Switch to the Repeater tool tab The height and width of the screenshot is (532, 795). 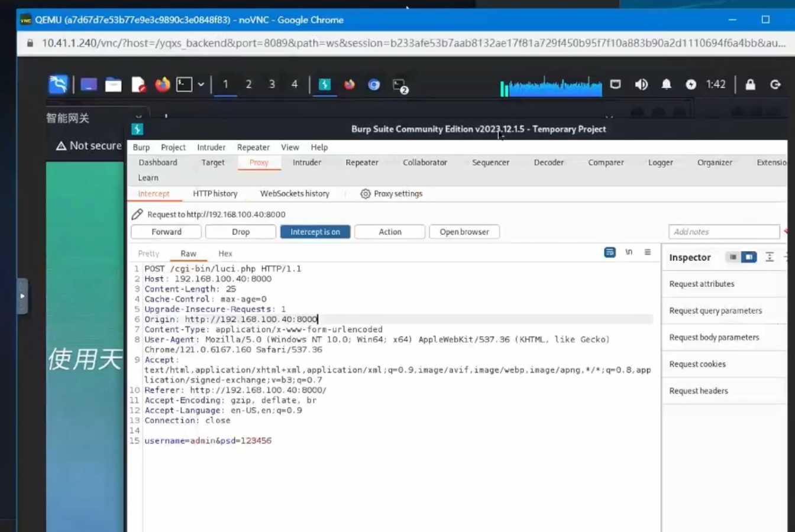pos(362,163)
